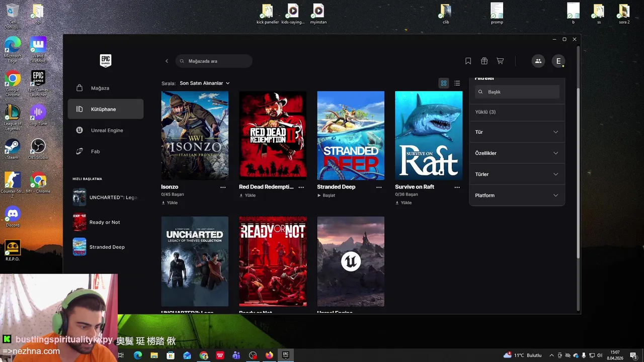Viewport: 644px width, 362px height.
Task: Switch library to grid view
Action: (443, 83)
